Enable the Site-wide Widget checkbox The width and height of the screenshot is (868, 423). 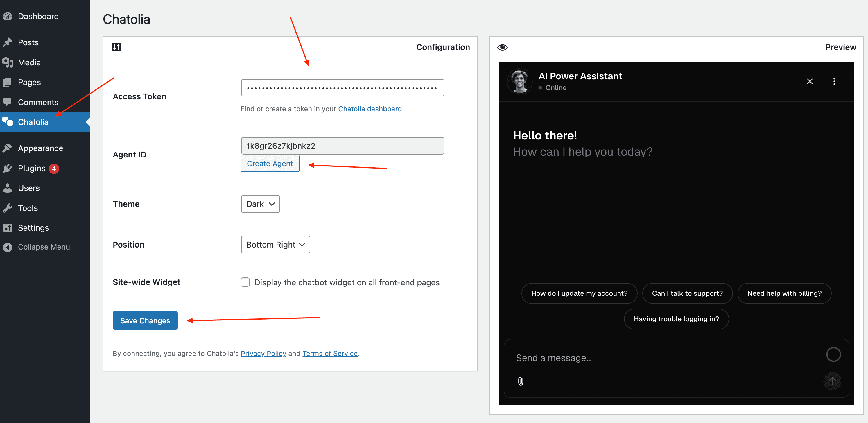245,282
